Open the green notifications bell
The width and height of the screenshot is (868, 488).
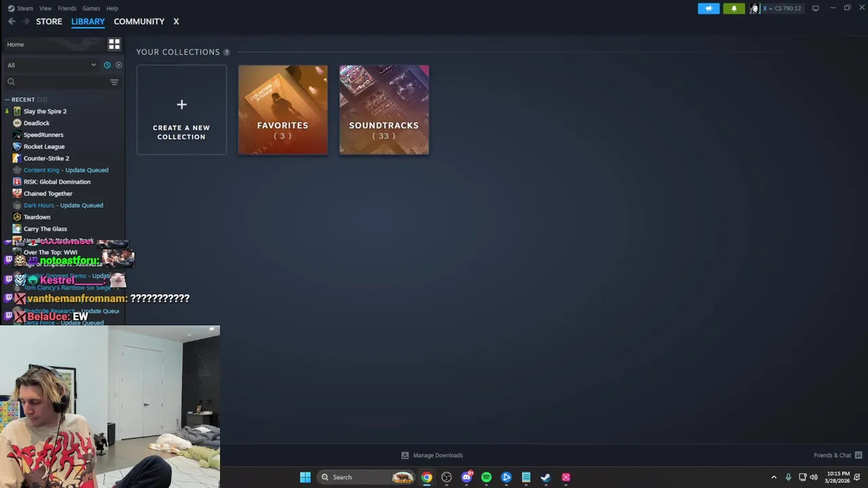(734, 8)
